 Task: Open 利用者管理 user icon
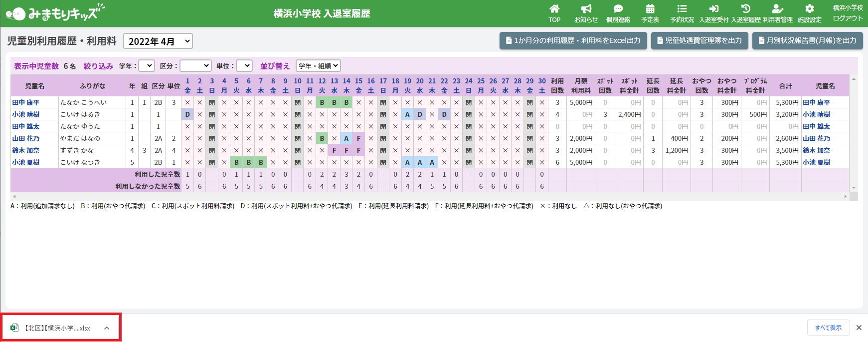click(777, 9)
